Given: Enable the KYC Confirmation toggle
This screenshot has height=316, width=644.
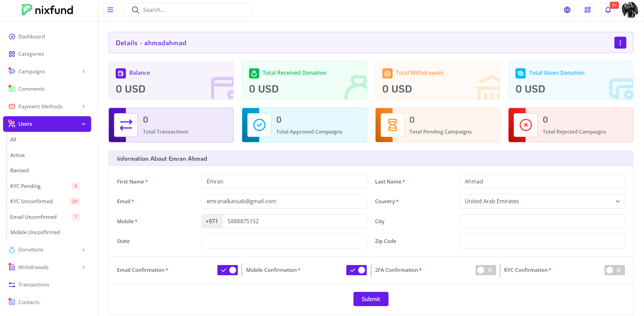Looking at the screenshot, I should [x=614, y=270].
